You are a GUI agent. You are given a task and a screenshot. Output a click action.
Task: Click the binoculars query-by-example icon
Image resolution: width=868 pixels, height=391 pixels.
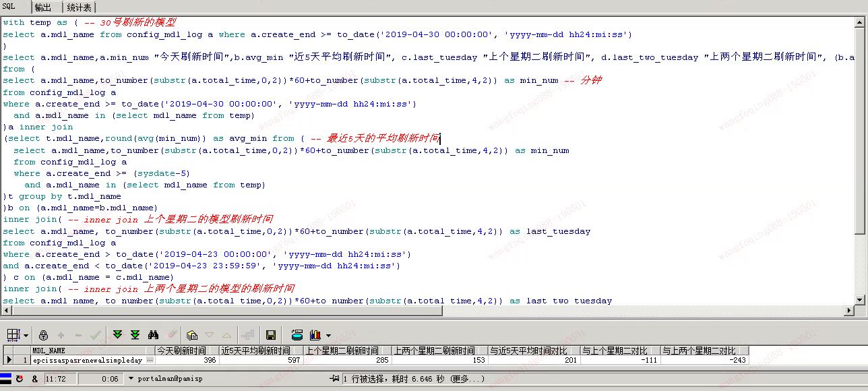(153, 335)
